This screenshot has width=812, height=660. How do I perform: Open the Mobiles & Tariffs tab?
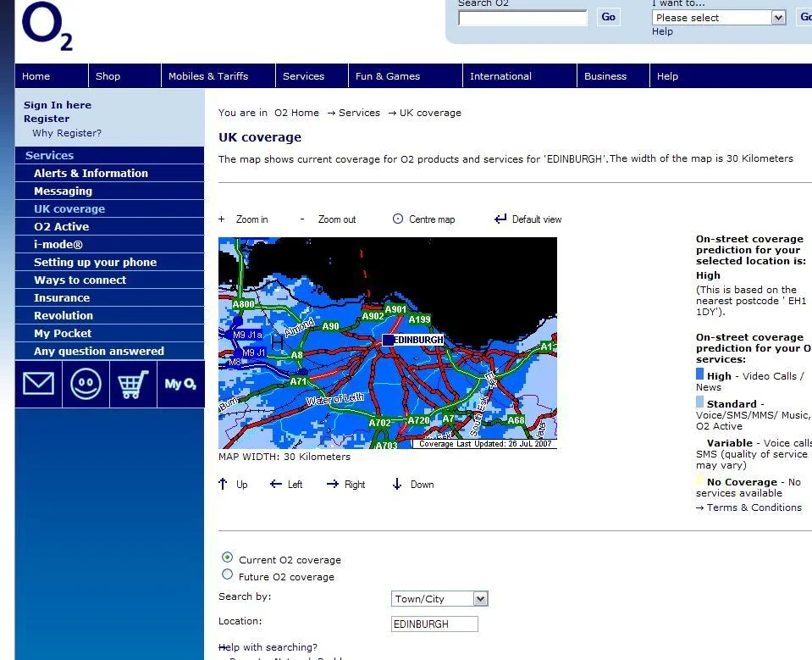pos(218,76)
